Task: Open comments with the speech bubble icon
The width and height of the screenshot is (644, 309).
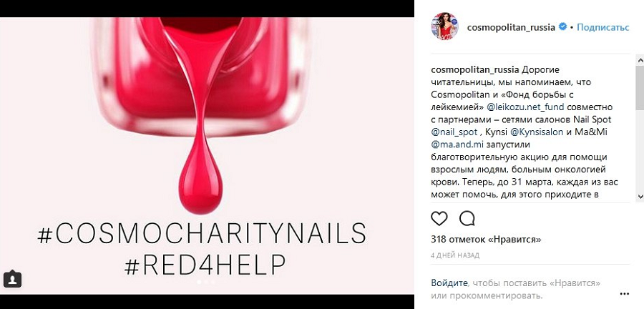Action: (467, 218)
